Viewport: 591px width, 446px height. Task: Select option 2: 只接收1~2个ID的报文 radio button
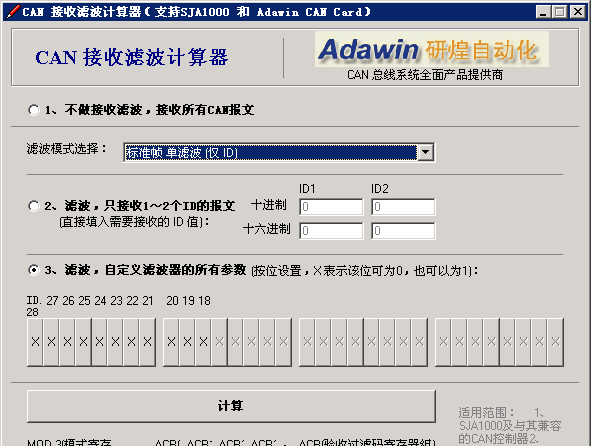[x=34, y=206]
